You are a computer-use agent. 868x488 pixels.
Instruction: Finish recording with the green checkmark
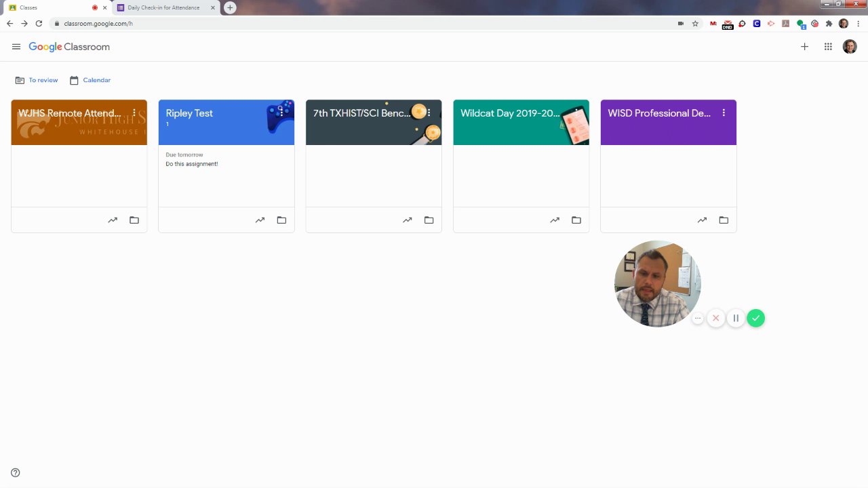click(x=755, y=318)
